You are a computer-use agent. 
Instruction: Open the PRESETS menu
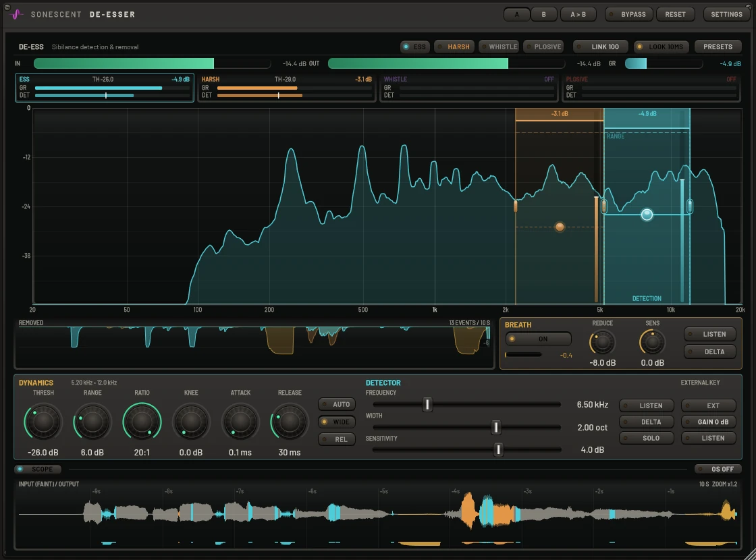(x=718, y=47)
